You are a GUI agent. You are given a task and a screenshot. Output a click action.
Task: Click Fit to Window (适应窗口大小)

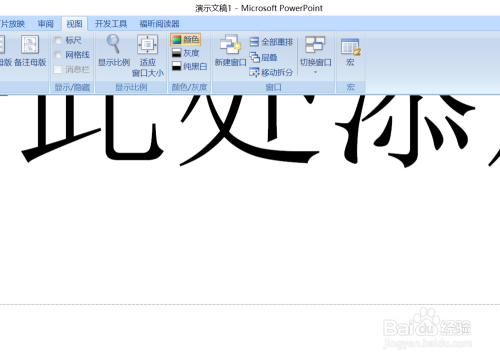[148, 56]
